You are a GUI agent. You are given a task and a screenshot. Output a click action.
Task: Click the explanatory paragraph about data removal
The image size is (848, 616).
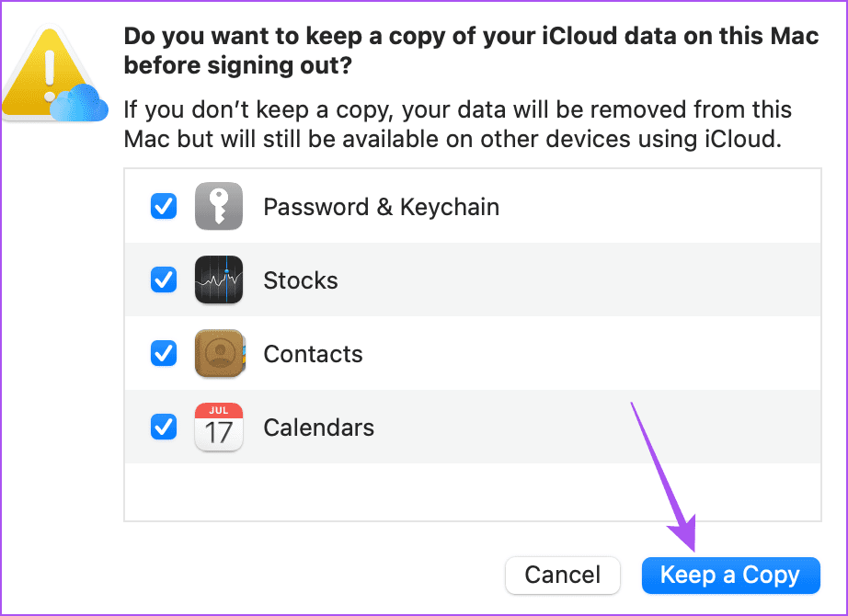tap(457, 126)
